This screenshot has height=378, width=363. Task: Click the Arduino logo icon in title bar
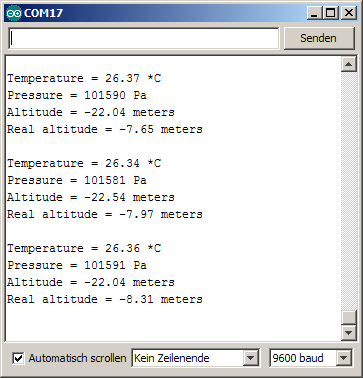(14, 13)
